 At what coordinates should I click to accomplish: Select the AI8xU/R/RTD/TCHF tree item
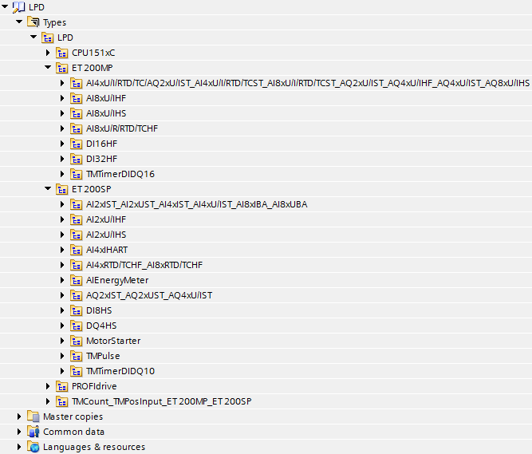(122, 129)
